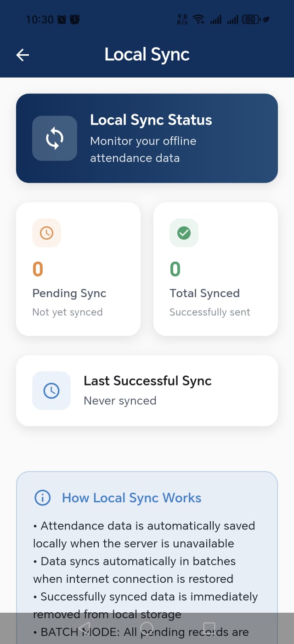Tap the orange pending count zero
The height and width of the screenshot is (644, 294).
coord(38,269)
